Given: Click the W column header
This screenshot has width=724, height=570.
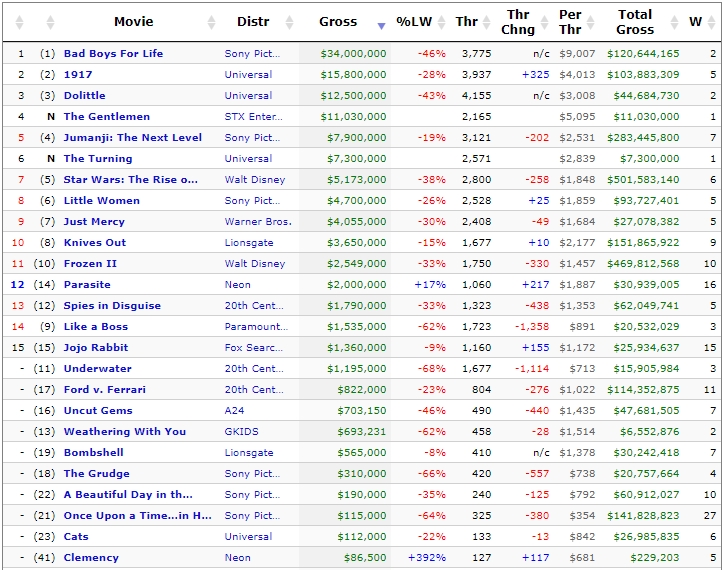Looking at the screenshot, I should (695, 22).
